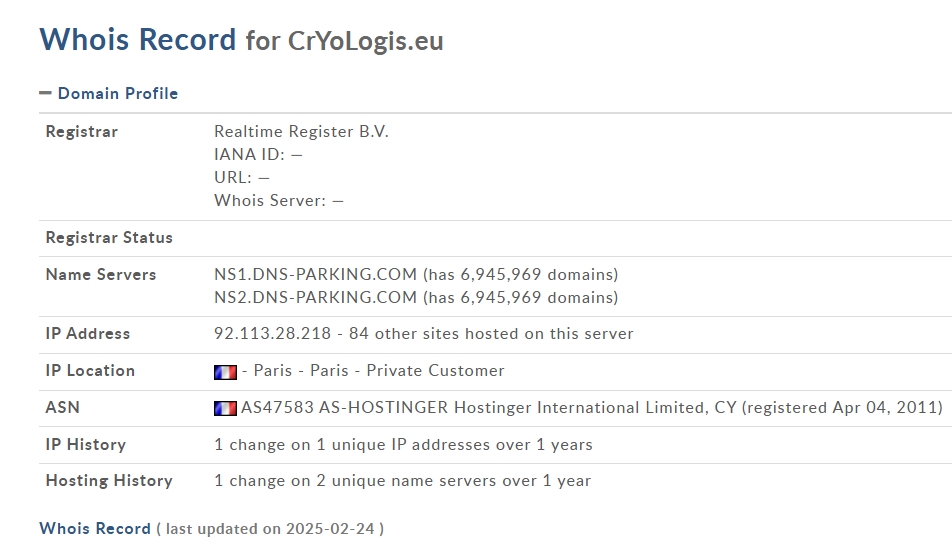Click the IP History change summary

(x=403, y=445)
